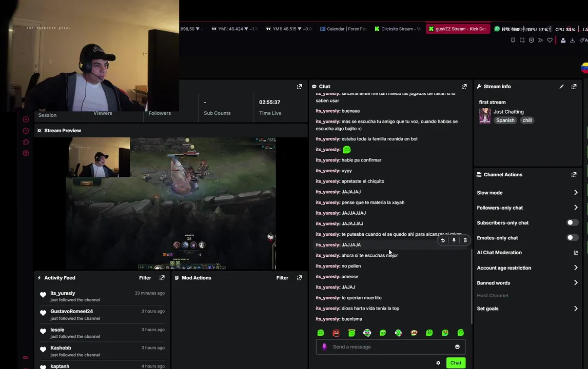Insert the halo angel emote

[351, 333]
